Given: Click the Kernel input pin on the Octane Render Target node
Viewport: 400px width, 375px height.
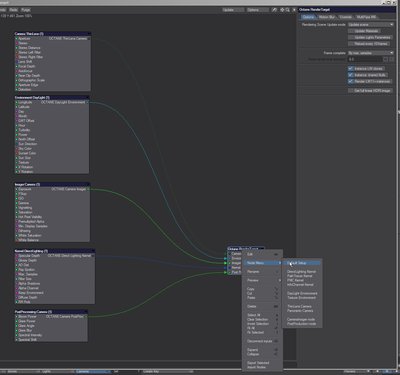Looking at the screenshot, I should pos(226,268).
